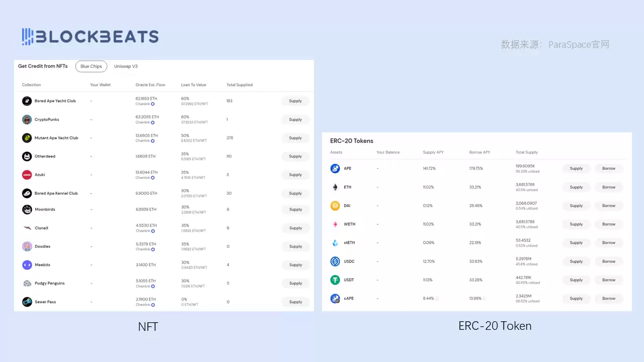Borrow ETH from the token list
The width and height of the screenshot is (644, 362).
609,187
